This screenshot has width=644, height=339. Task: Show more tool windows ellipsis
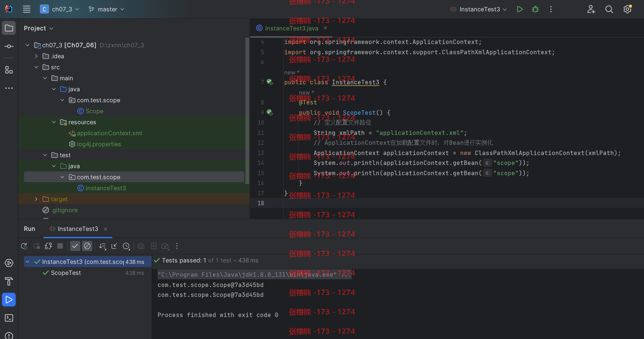click(x=9, y=88)
